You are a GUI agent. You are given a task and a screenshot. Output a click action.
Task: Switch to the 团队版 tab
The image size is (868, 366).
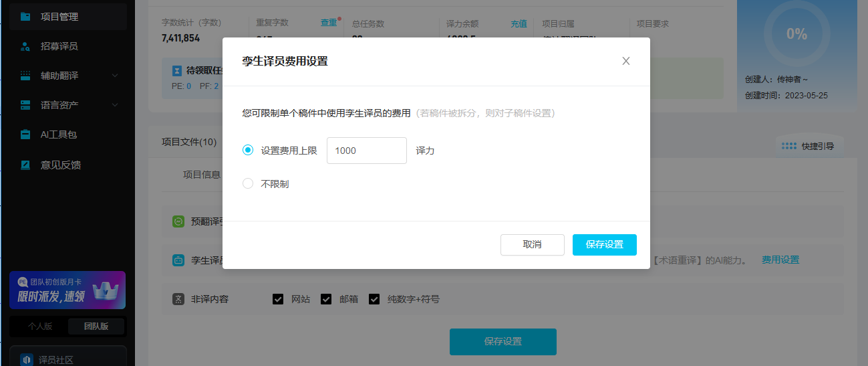96,327
